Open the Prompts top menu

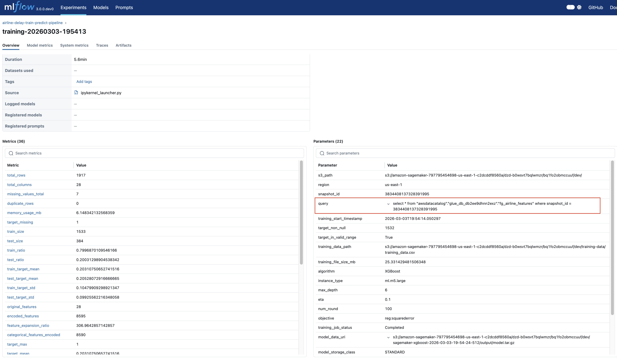[124, 8]
